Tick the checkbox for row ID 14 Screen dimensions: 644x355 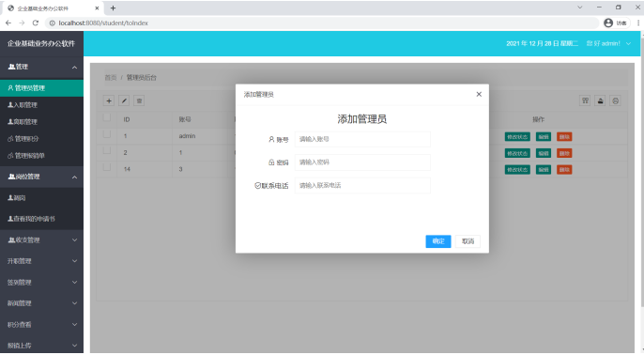(x=107, y=167)
